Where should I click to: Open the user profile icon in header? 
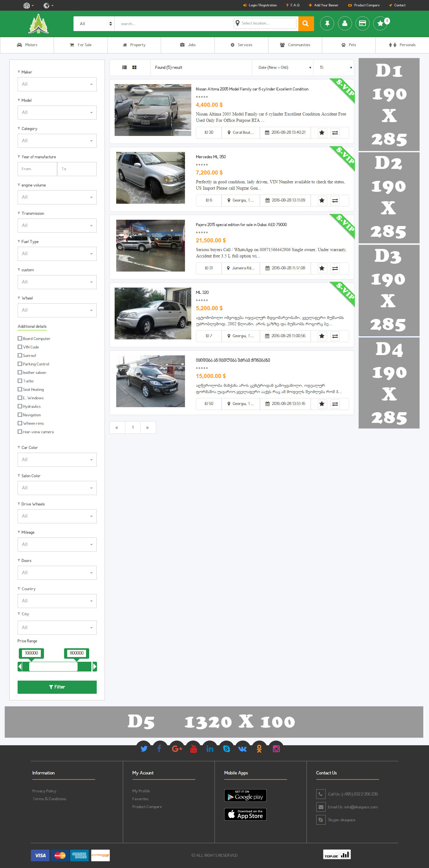click(x=345, y=24)
